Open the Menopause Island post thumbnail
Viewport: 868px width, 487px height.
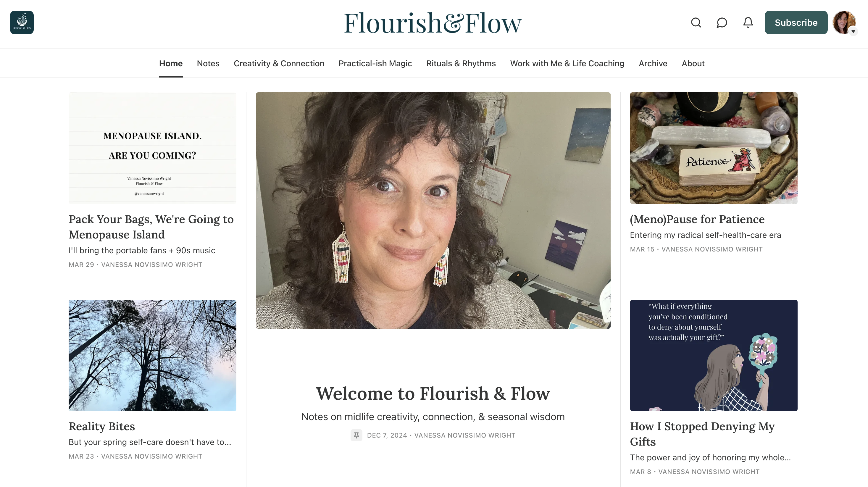click(x=152, y=148)
